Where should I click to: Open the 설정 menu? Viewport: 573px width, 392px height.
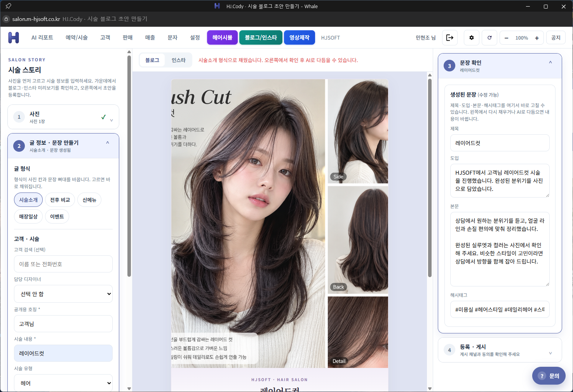tap(195, 38)
